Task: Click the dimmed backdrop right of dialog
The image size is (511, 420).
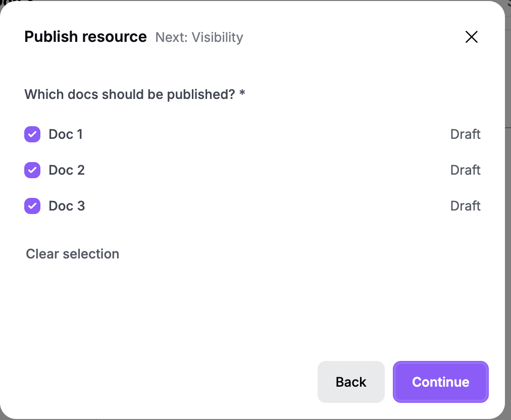Action: 508,228
